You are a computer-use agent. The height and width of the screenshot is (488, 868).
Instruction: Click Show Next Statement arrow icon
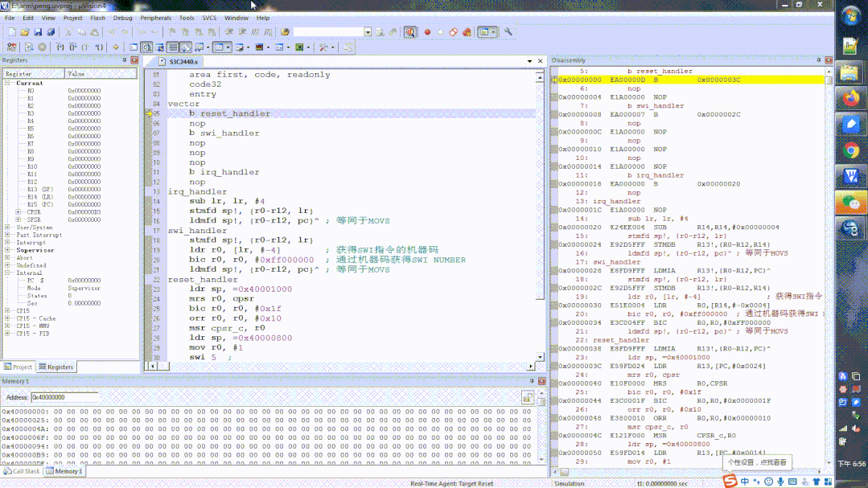coord(116,47)
